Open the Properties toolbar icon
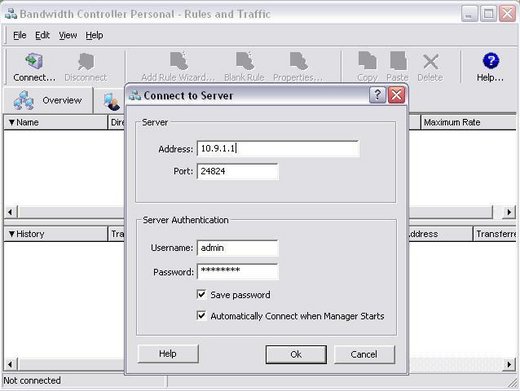520x391 pixels. [x=298, y=67]
